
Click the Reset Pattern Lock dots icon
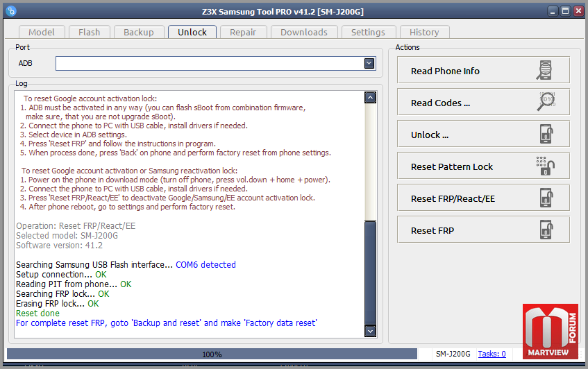click(546, 166)
